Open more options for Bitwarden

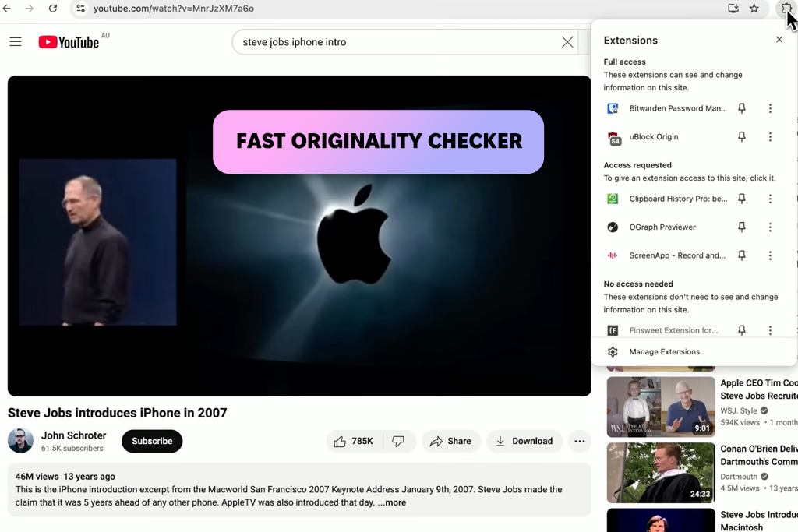[x=770, y=108]
